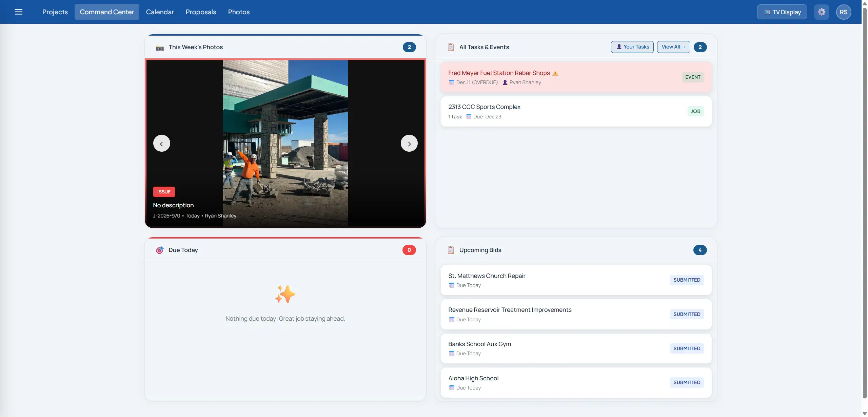Click the clipboard icon beside Upcoming Bids

pos(451,250)
